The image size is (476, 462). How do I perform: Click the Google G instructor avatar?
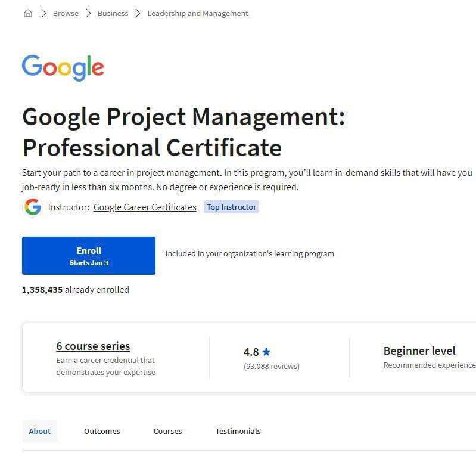(33, 207)
